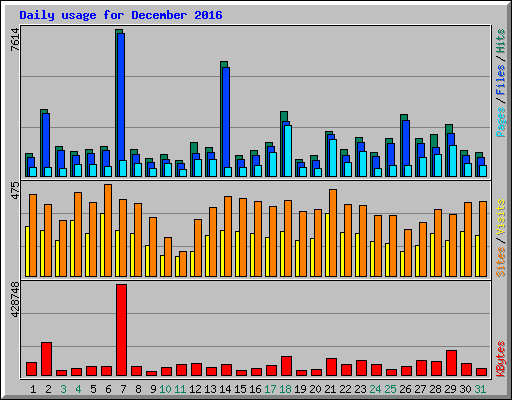The width and height of the screenshot is (512, 400).
Task: Click green weekend day label 31
Action: pyautogui.click(x=480, y=389)
